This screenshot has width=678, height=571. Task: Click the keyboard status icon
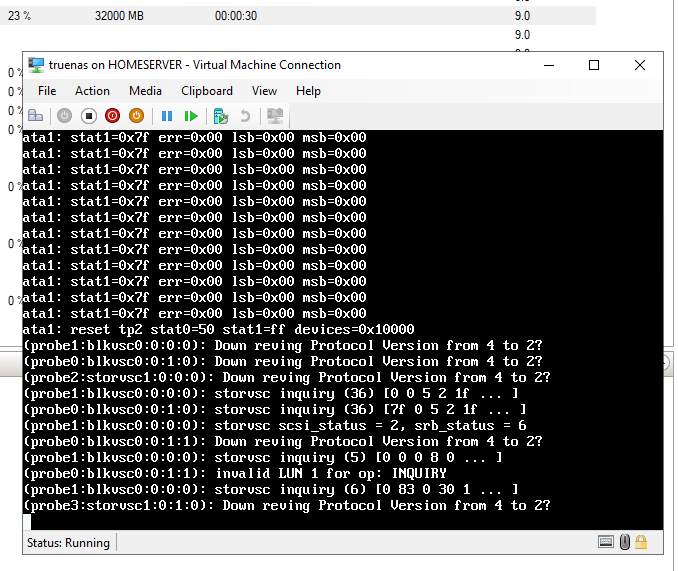click(606, 541)
